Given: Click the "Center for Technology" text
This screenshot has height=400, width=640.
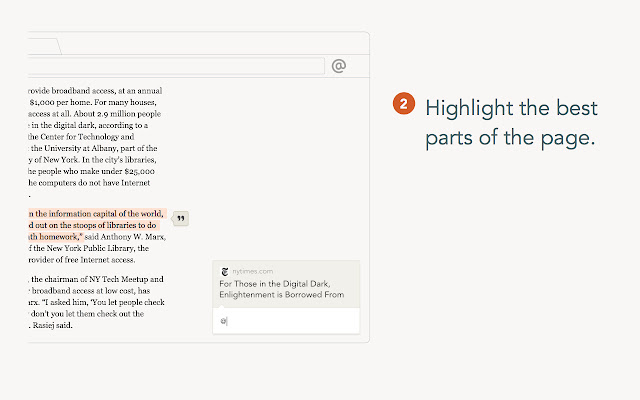Looking at the screenshot, I should pyautogui.click(x=92, y=137).
